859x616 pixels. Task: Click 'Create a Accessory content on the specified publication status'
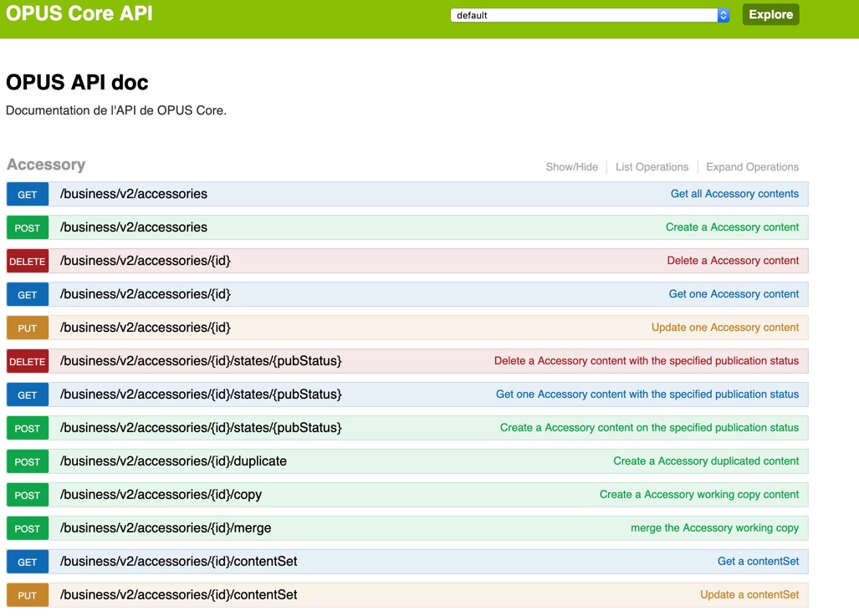coord(649,428)
